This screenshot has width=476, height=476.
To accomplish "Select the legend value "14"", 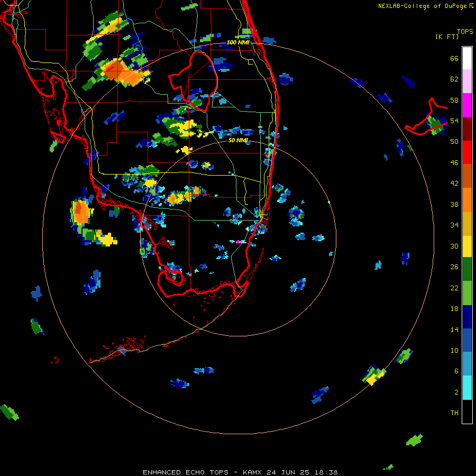I will coord(454,329).
